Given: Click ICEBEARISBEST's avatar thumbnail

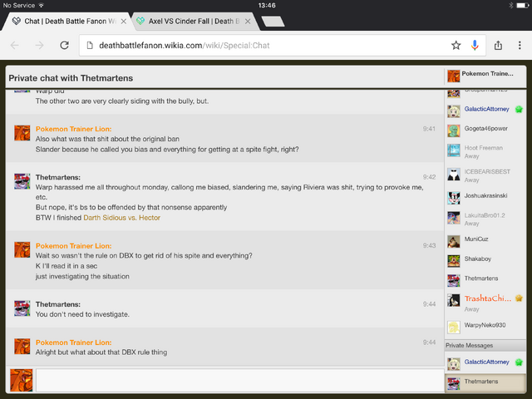Looking at the screenshot, I should point(454,174).
